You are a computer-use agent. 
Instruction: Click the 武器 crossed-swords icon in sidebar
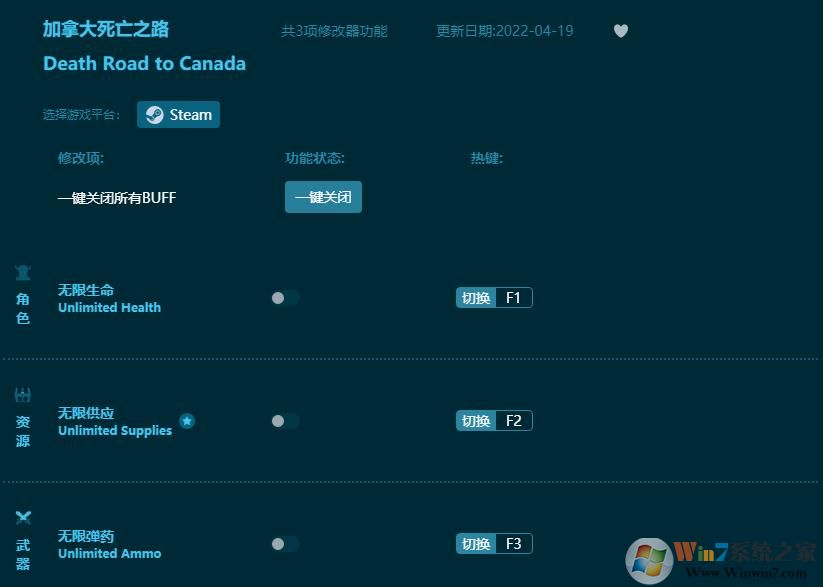coord(23,517)
